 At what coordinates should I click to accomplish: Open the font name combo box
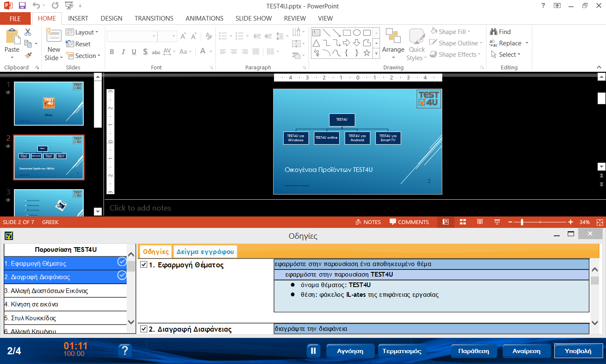pyautogui.click(x=132, y=37)
